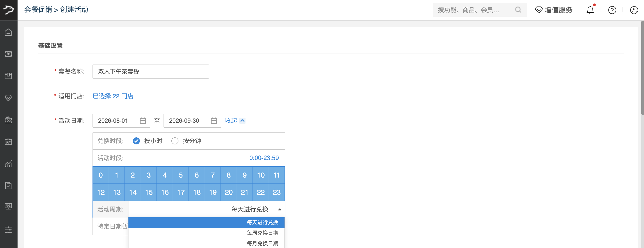
Task: Collapse the 活动周期 dropdown arrow
Action: tap(279, 209)
